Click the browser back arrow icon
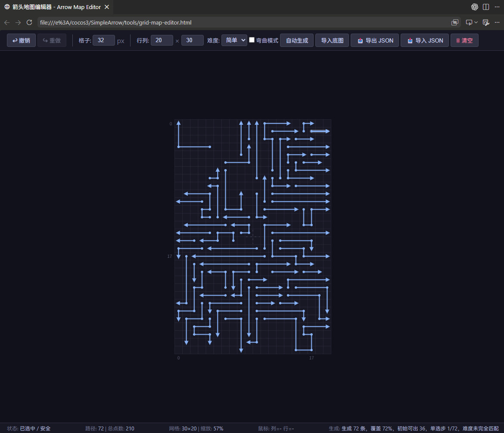 coord(7,22)
